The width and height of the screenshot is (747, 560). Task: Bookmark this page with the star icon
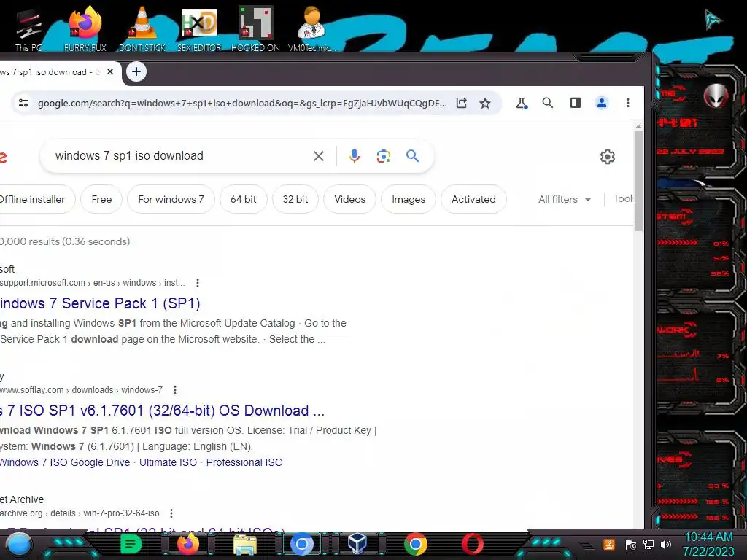pyautogui.click(x=485, y=103)
